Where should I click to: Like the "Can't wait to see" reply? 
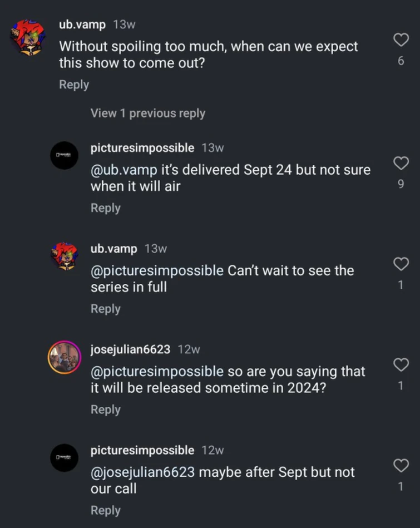pos(401,264)
